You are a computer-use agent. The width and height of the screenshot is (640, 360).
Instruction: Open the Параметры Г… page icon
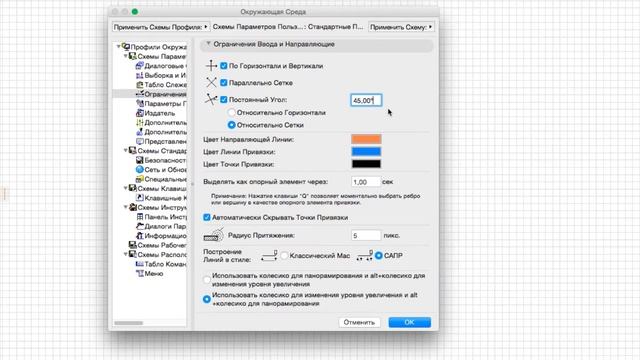coord(139,104)
